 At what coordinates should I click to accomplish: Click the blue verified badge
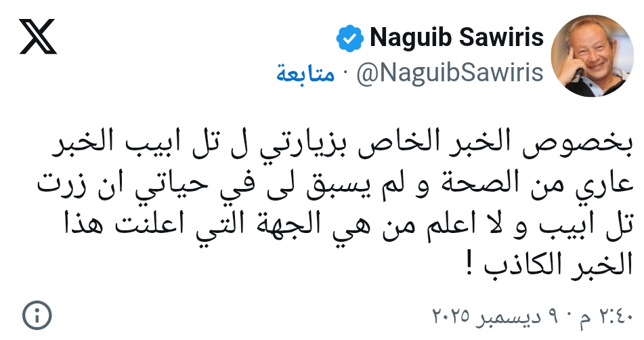pyautogui.click(x=349, y=39)
